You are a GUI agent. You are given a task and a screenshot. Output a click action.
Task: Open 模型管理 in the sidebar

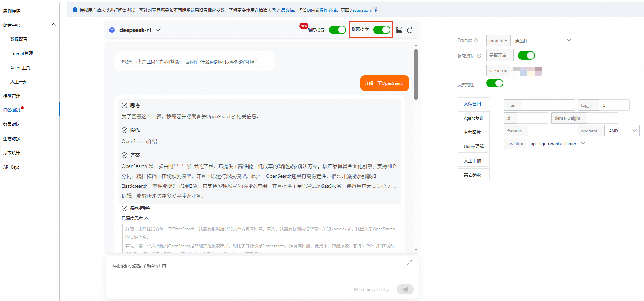tap(12, 96)
